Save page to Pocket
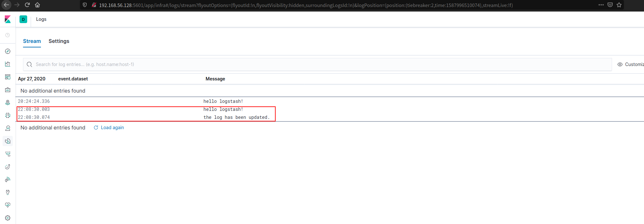644x224 pixels. click(x=610, y=5)
